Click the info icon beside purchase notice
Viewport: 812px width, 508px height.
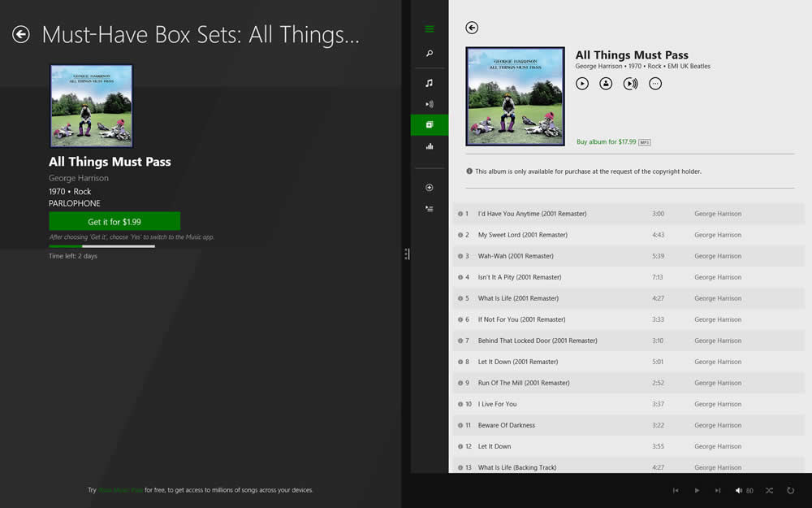point(469,171)
